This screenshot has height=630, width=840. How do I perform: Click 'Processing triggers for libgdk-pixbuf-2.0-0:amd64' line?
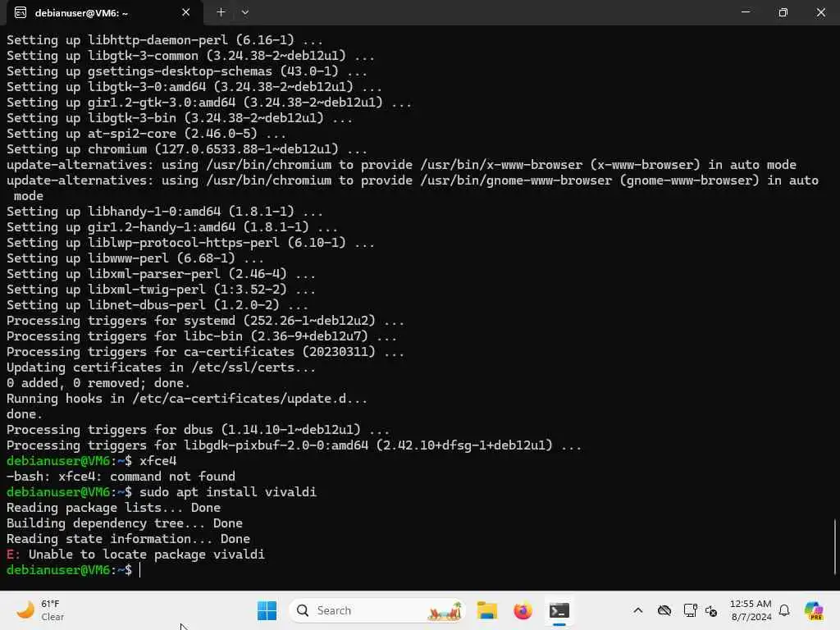click(x=294, y=445)
